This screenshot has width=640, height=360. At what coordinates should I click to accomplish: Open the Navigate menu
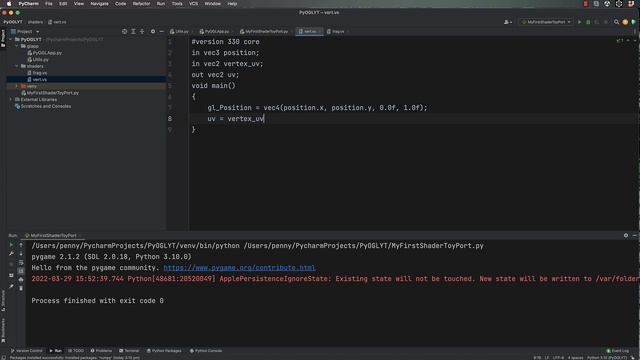click(99, 4)
